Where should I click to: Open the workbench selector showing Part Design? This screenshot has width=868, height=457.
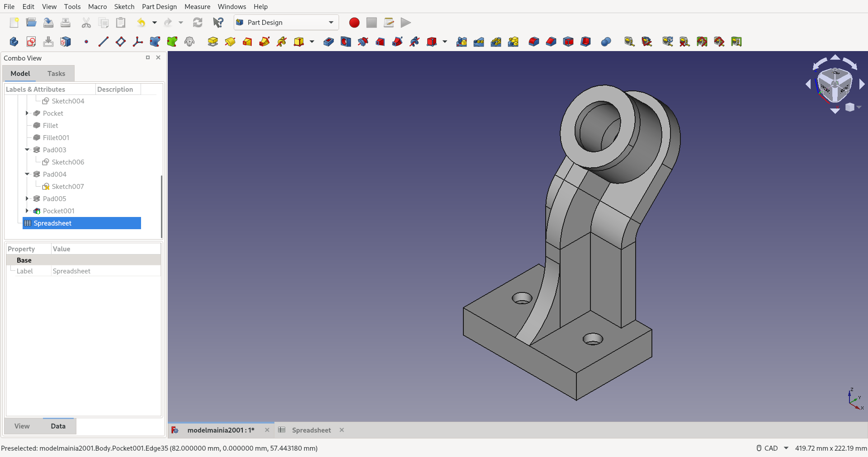(286, 22)
